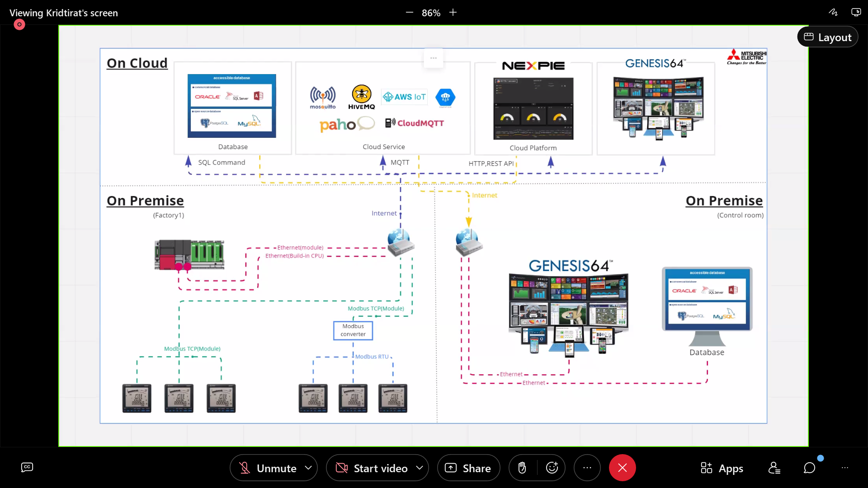Click the On Premise Factory1 heading
This screenshot has width=868, height=488.
pos(145,200)
